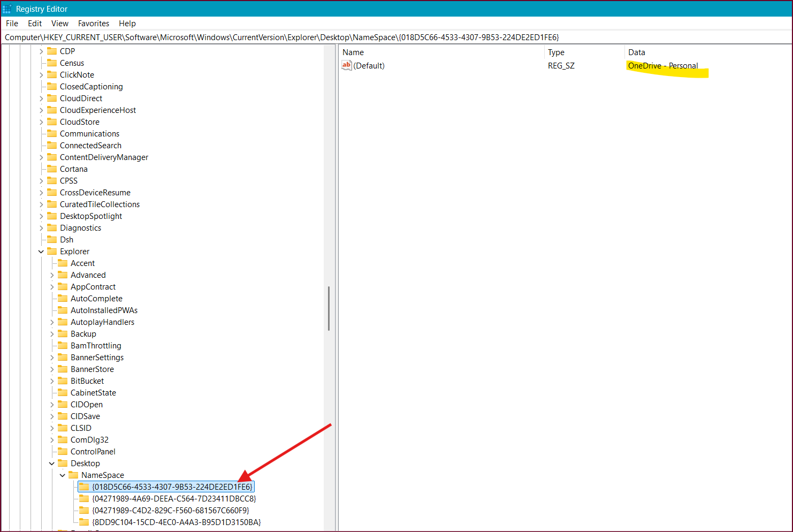
Task: Collapse the NameSpace key
Action: 63,475
